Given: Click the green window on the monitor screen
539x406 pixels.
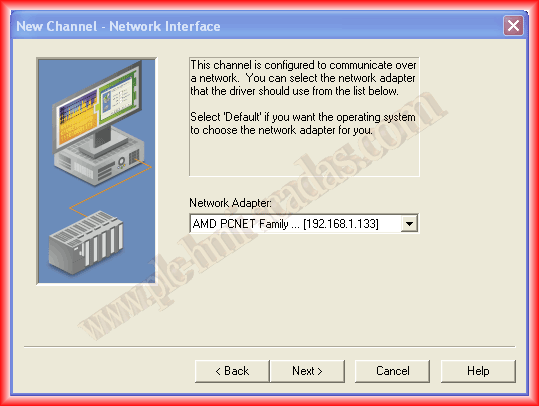Looking at the screenshot, I should pyautogui.click(x=118, y=98).
